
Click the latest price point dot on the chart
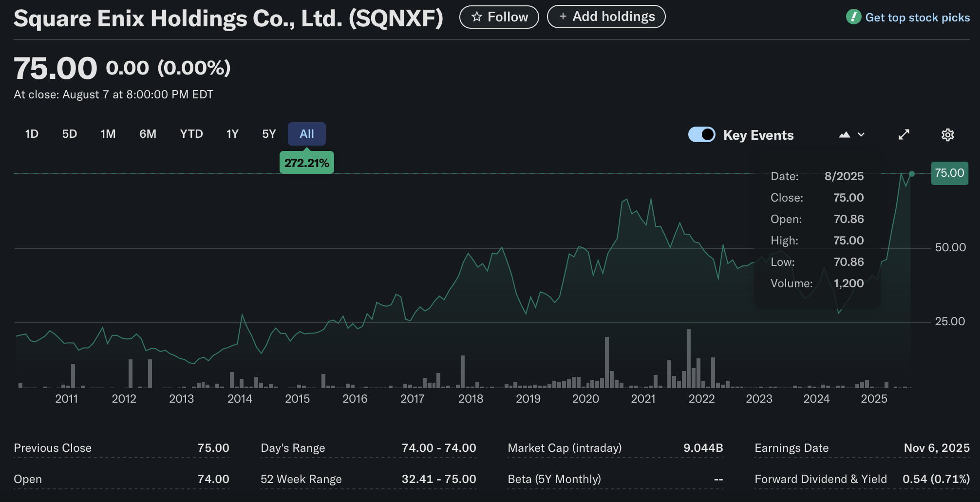(912, 174)
